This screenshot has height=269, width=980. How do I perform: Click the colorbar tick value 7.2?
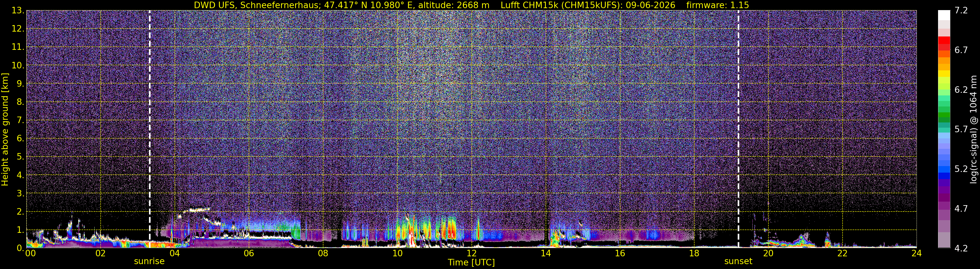(x=961, y=11)
